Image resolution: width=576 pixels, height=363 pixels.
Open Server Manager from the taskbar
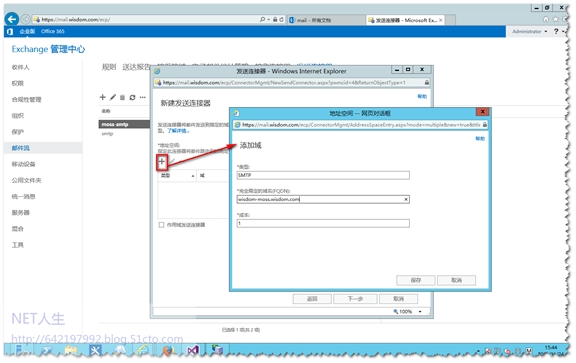(21, 350)
